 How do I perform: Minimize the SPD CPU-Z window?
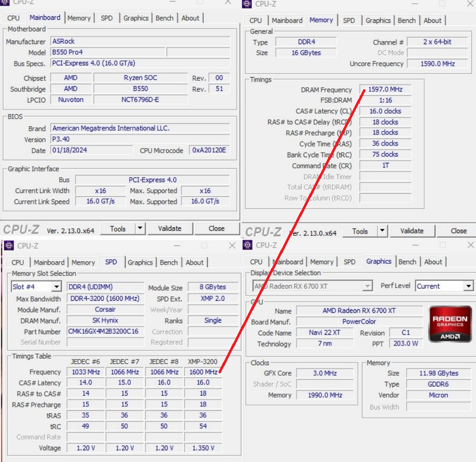point(177,245)
